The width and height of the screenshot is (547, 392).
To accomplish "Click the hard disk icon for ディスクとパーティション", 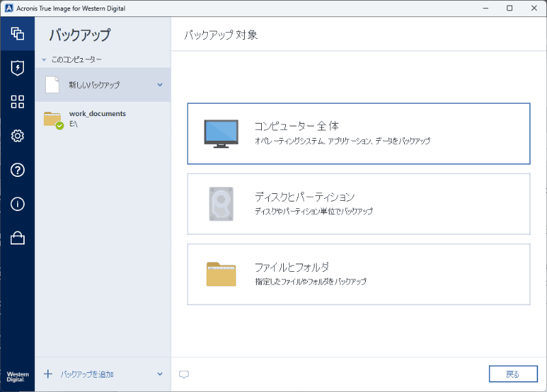I will 221,204.
